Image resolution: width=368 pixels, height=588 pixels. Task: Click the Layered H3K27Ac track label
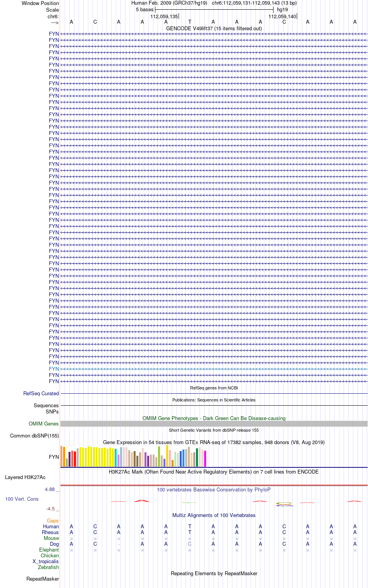pyautogui.click(x=25, y=477)
